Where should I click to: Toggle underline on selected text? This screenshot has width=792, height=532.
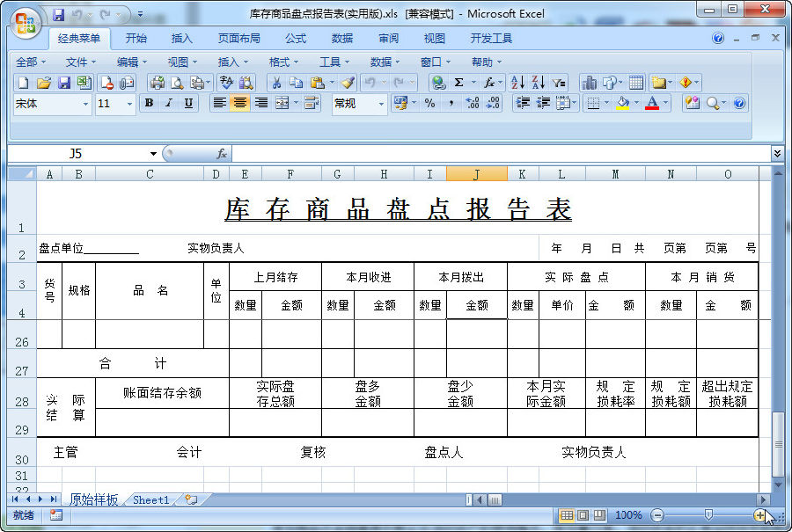(187, 103)
